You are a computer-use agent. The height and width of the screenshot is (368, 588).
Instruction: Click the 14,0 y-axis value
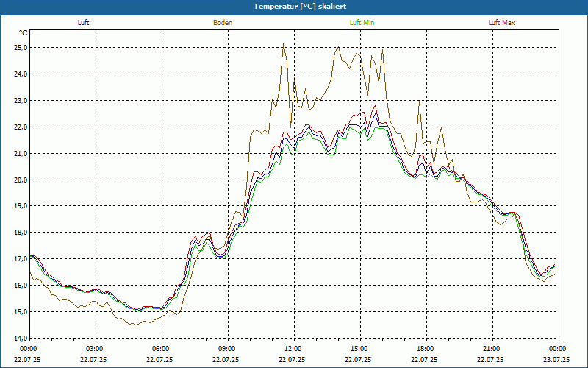click(21, 338)
